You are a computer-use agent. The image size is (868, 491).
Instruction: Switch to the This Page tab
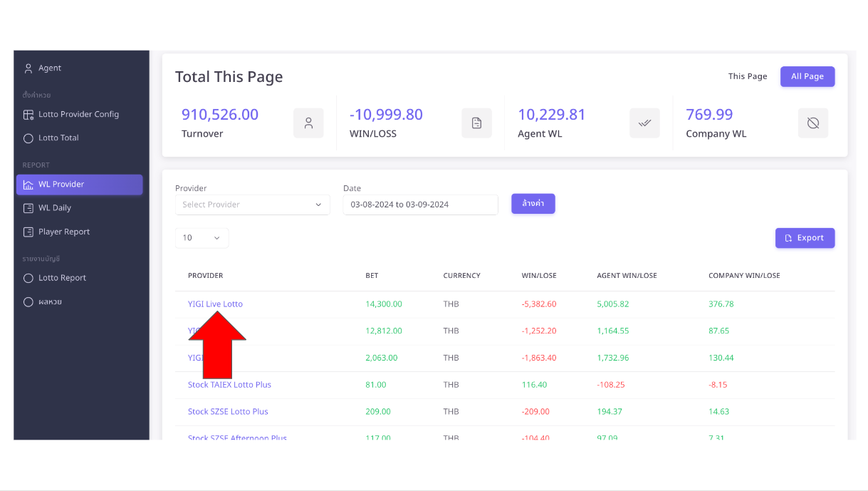pos(747,77)
